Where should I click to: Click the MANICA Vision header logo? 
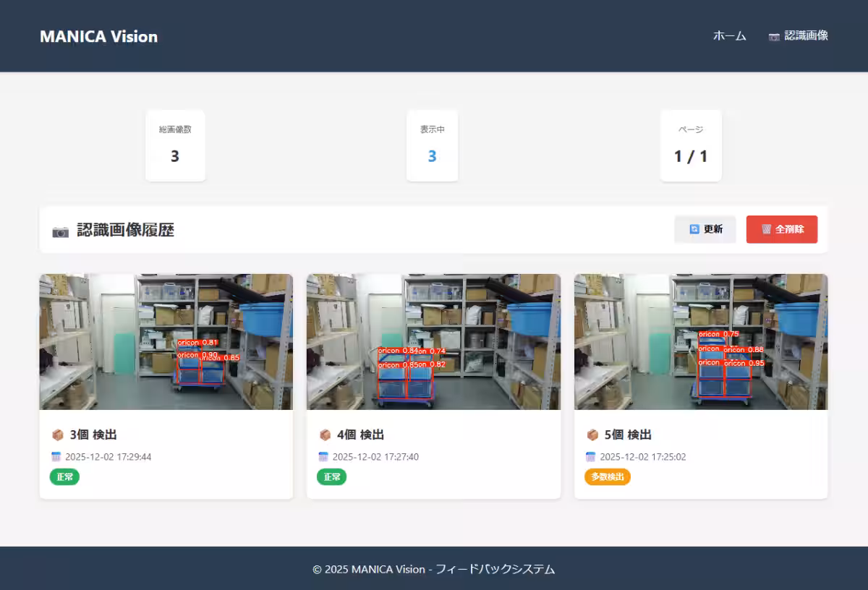click(98, 36)
